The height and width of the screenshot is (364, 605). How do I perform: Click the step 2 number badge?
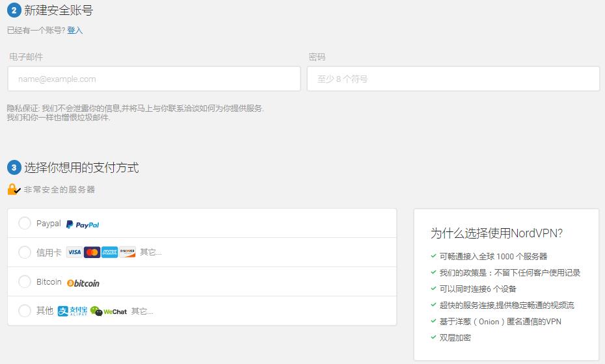tap(14, 10)
